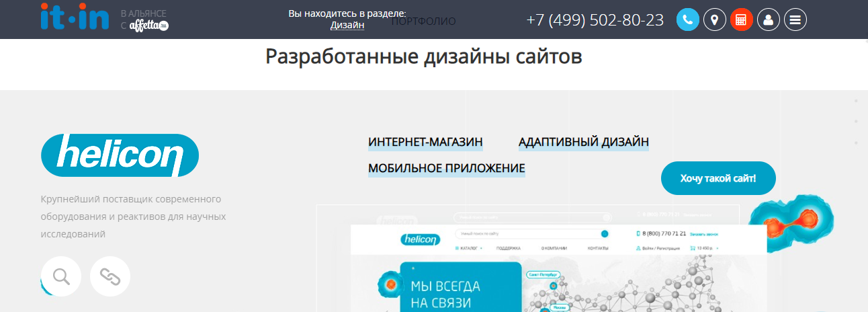The height and width of the screenshot is (312, 868).
Task: Call phone number +7 (499) 502-80-23
Action: pyautogui.click(x=595, y=19)
